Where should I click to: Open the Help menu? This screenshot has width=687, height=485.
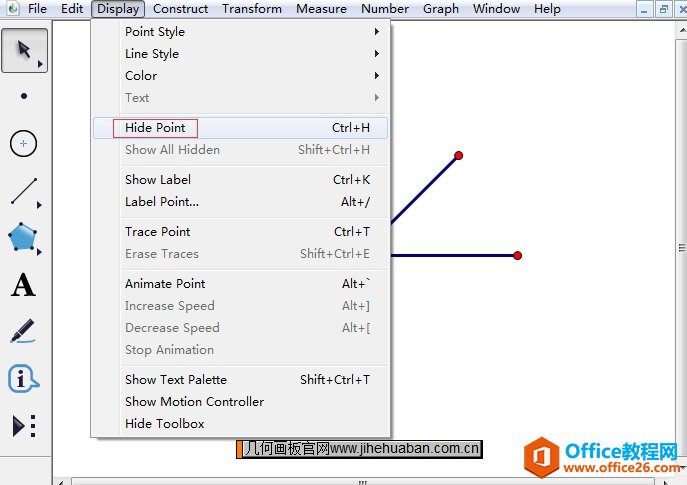pyautogui.click(x=547, y=8)
